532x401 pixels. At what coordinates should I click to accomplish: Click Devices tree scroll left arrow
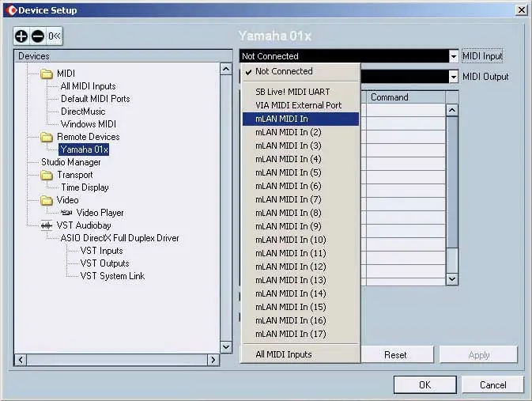21,360
